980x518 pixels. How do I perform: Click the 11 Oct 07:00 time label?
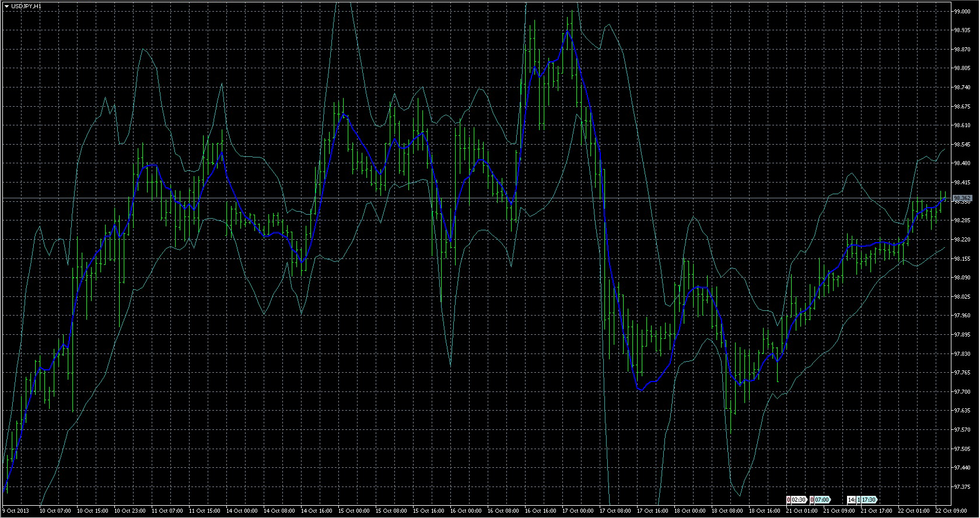tap(167, 511)
